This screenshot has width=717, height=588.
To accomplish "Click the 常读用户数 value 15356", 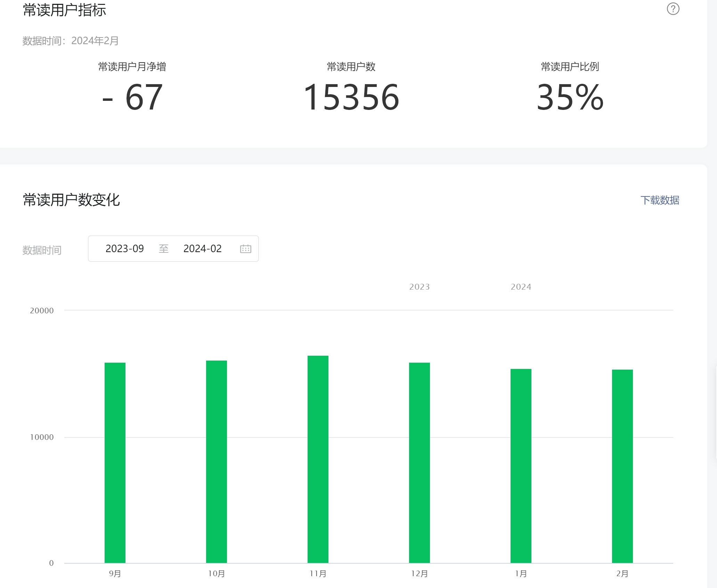I will tap(351, 97).
